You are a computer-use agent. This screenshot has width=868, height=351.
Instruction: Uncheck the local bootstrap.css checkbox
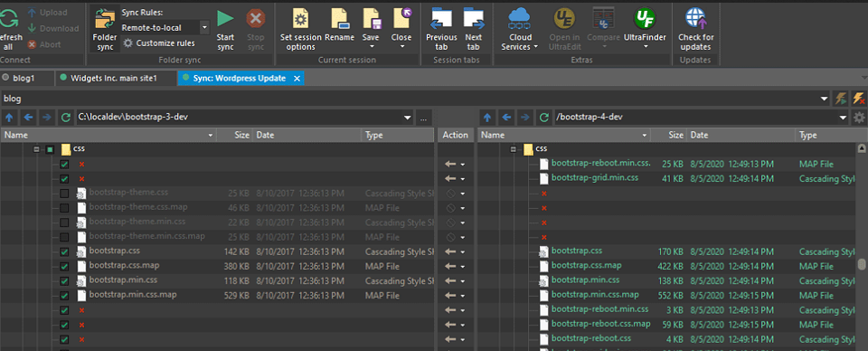click(64, 251)
